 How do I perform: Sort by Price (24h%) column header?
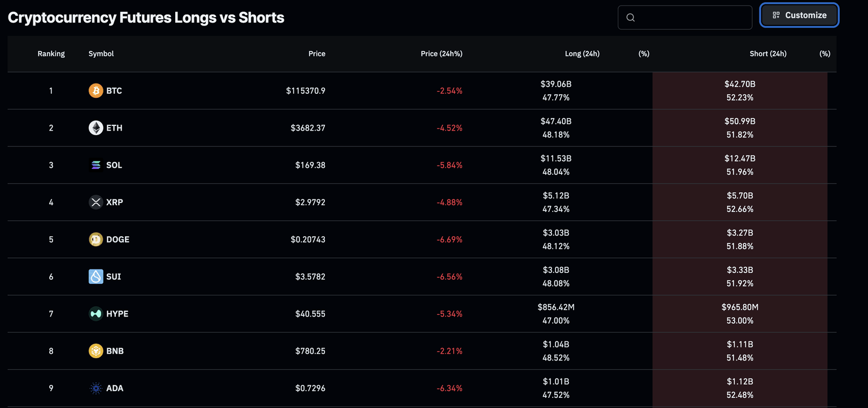(x=441, y=54)
